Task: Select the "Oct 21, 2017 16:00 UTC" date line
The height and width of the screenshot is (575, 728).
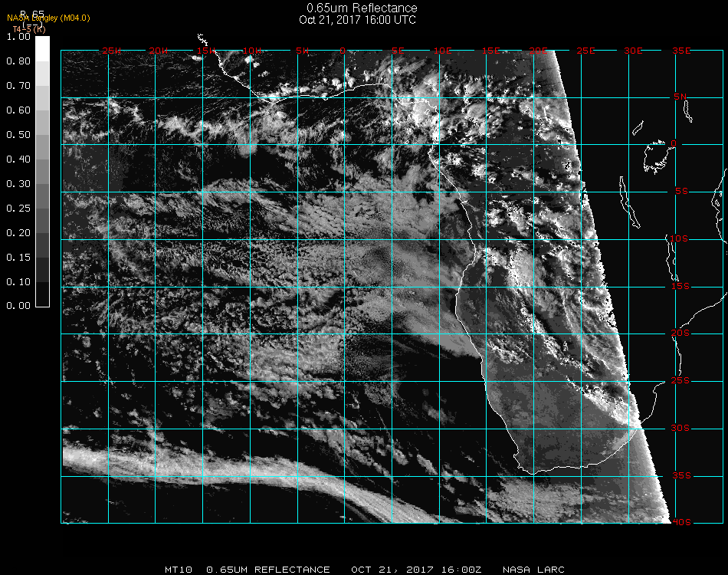Action: pyautogui.click(x=357, y=20)
